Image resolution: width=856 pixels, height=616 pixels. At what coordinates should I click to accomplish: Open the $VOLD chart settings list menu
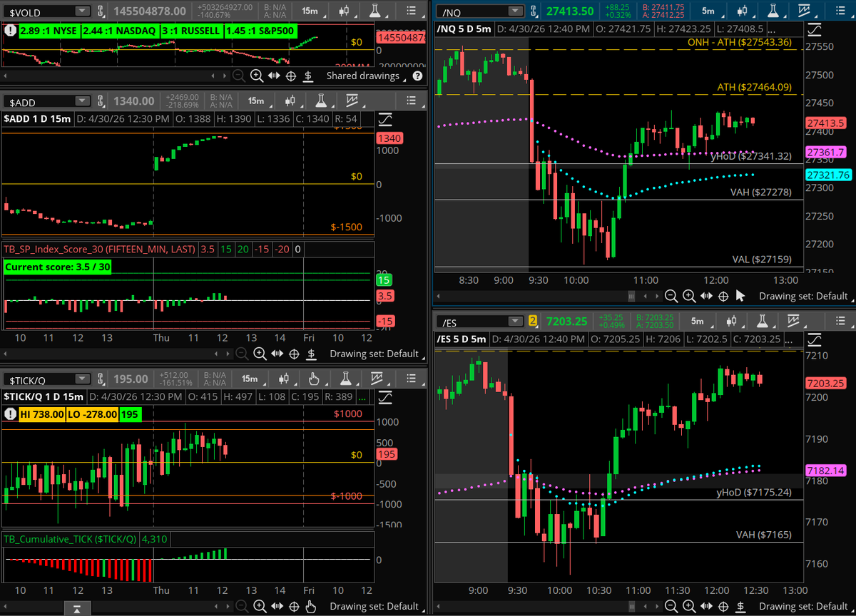click(x=409, y=11)
